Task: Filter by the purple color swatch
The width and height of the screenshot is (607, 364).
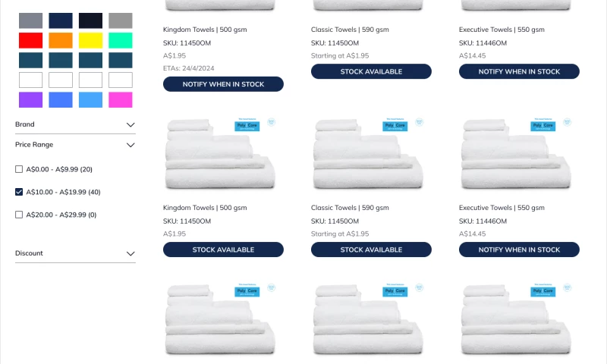Action: [x=31, y=99]
